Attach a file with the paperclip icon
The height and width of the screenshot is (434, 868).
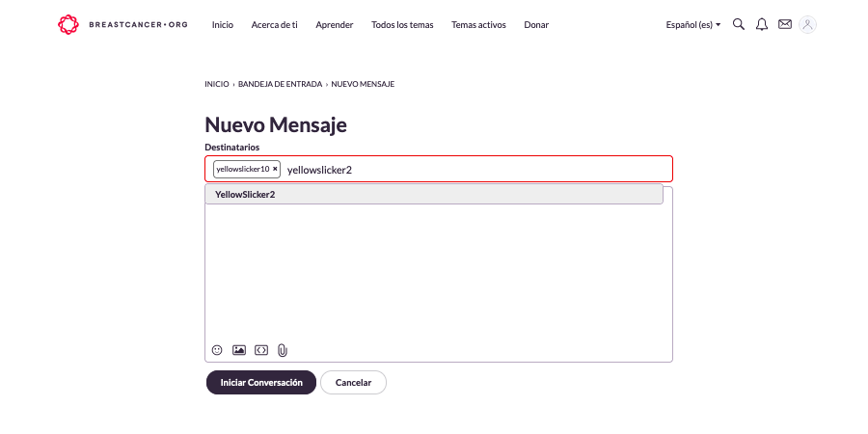coord(283,350)
